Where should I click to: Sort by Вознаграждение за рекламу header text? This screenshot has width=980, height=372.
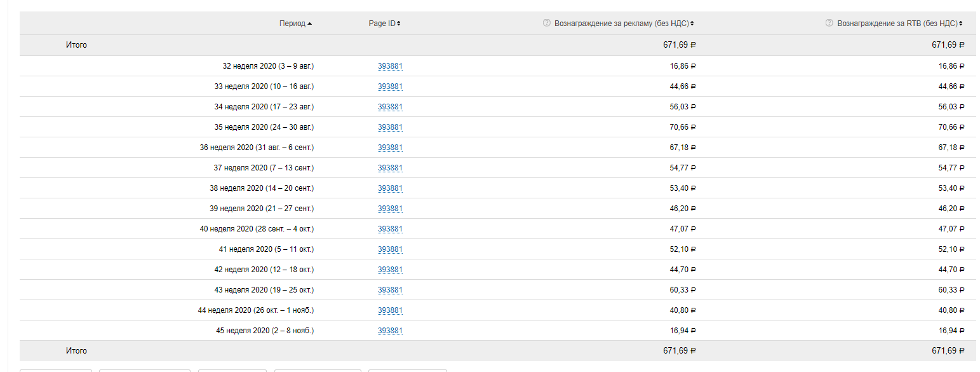621,24
